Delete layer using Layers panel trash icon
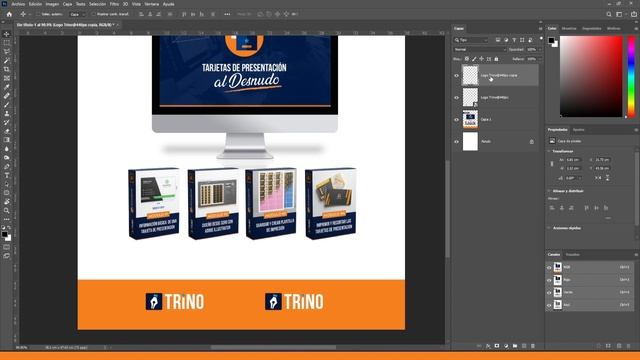This screenshot has height=360, width=640. click(533, 346)
